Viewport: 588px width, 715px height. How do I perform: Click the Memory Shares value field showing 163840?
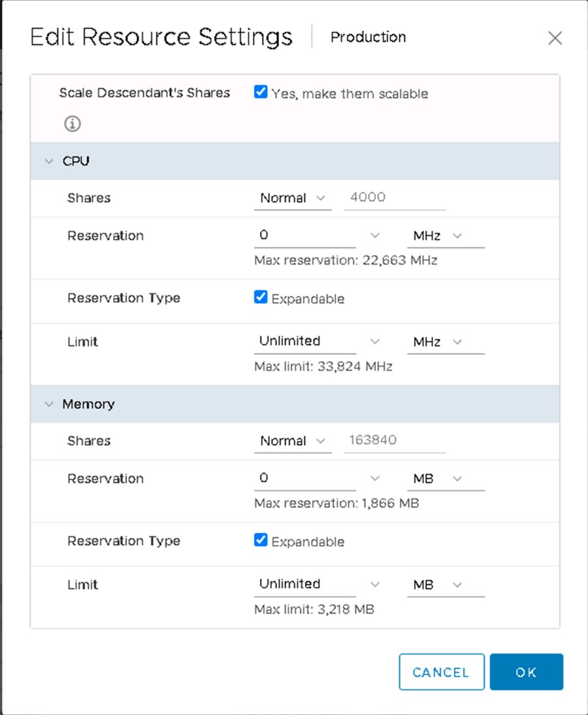coord(392,441)
